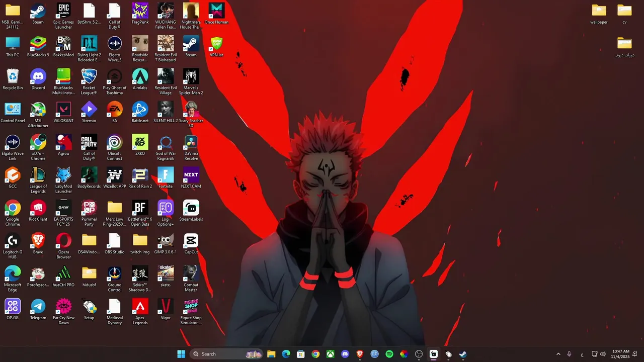The height and width of the screenshot is (362, 644).
Task: Open Spotify from the taskbar
Action: point(389,354)
